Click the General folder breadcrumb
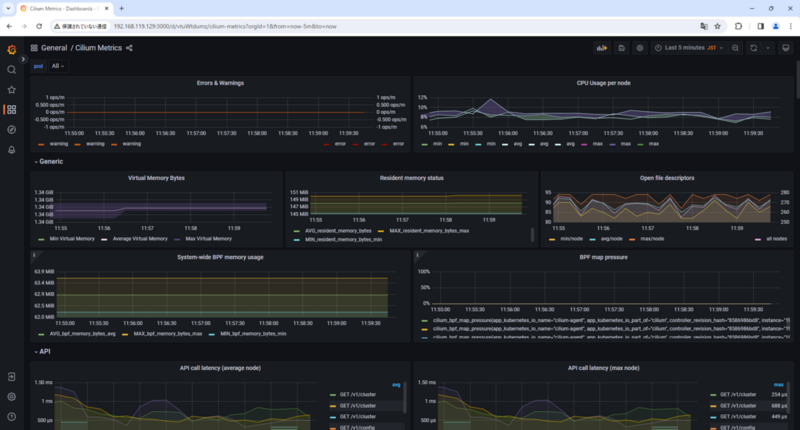The image size is (800, 430). click(54, 48)
